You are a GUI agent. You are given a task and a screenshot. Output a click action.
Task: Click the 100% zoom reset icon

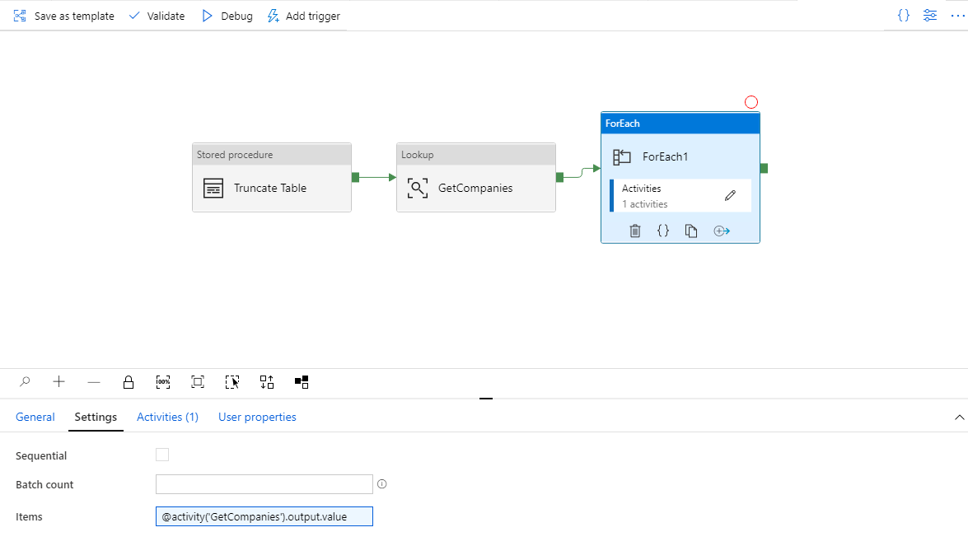coord(163,381)
